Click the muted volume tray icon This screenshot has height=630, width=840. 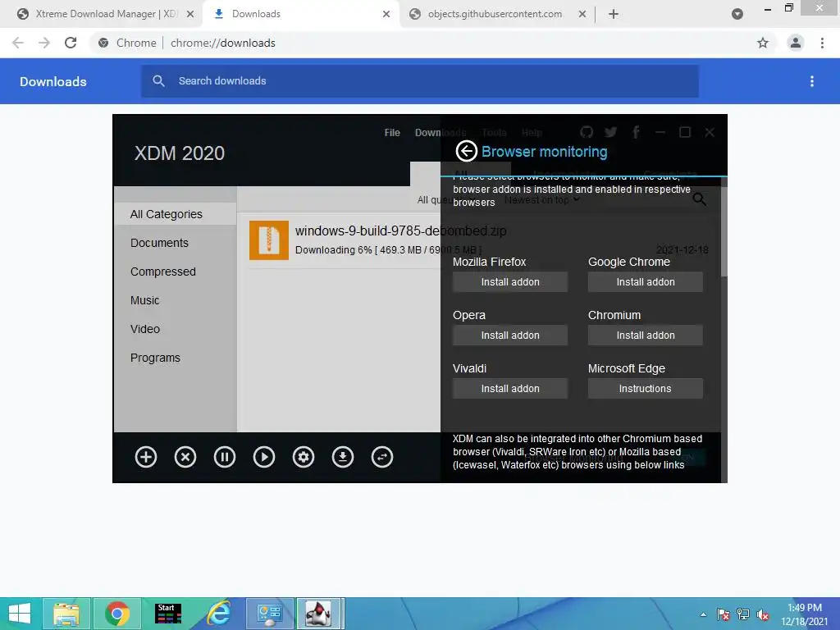[x=762, y=614]
